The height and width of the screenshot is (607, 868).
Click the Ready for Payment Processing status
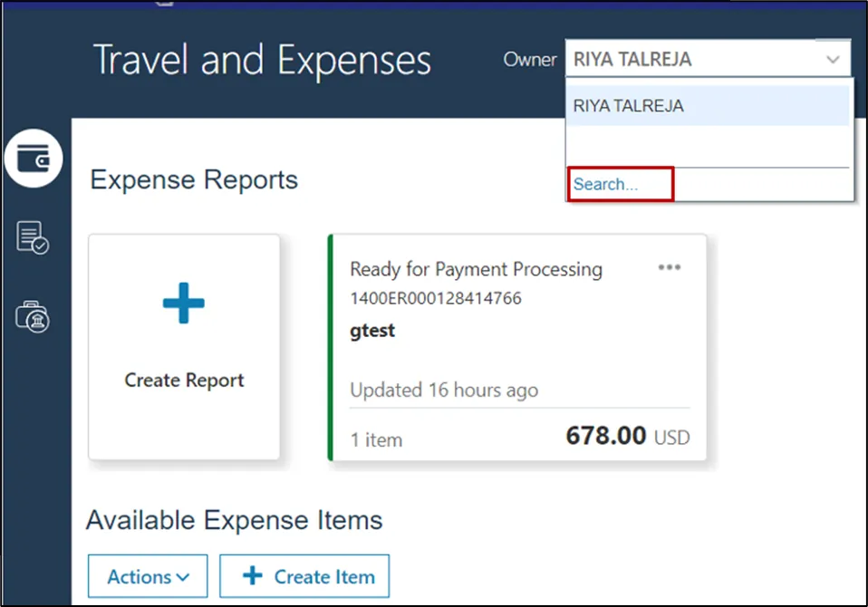coord(476,269)
